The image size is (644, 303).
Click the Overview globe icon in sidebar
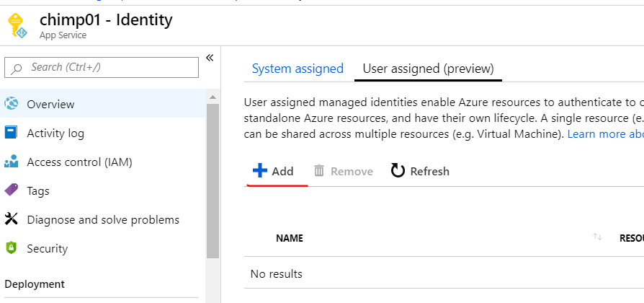click(x=12, y=105)
